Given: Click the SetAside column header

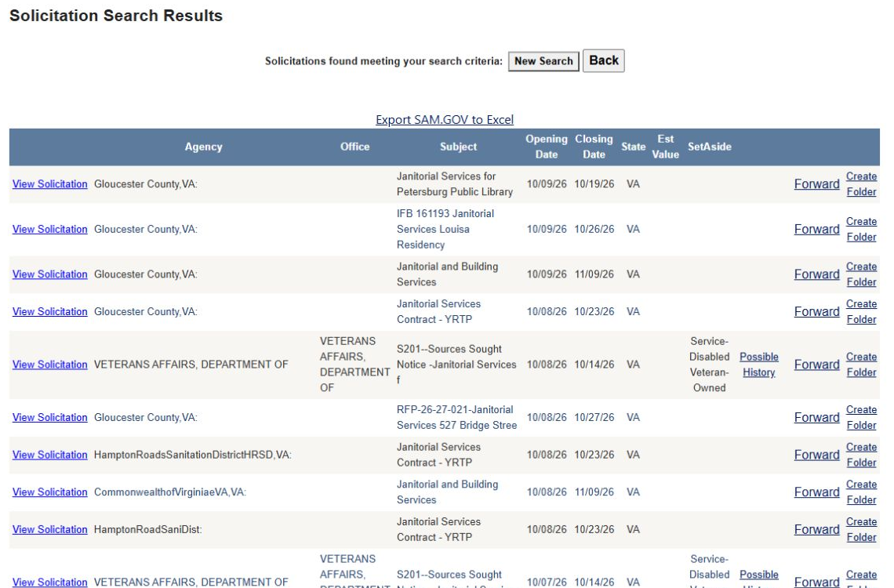Looking at the screenshot, I should (709, 147).
